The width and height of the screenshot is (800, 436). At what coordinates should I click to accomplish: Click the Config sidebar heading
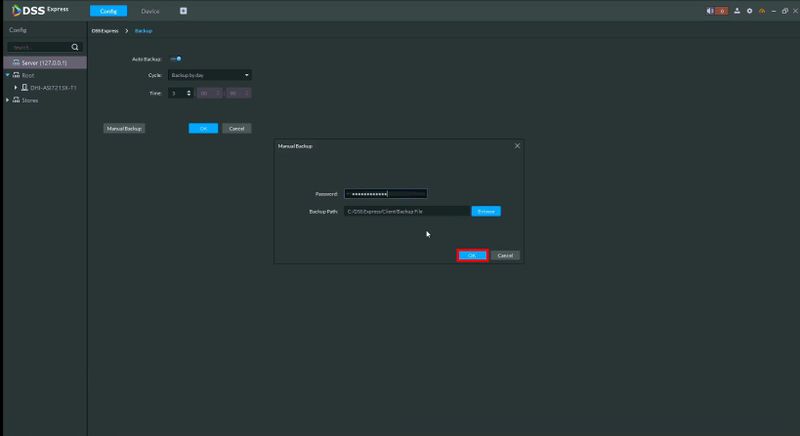(x=18, y=30)
